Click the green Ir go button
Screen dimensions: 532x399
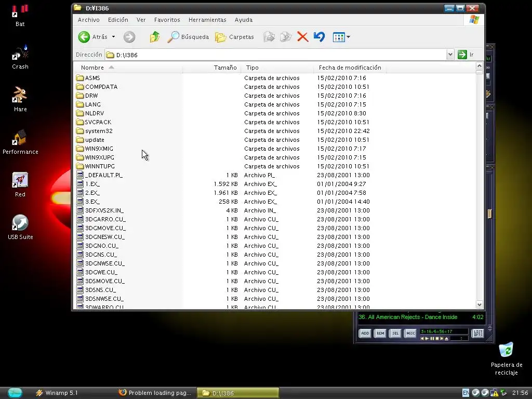[465, 55]
